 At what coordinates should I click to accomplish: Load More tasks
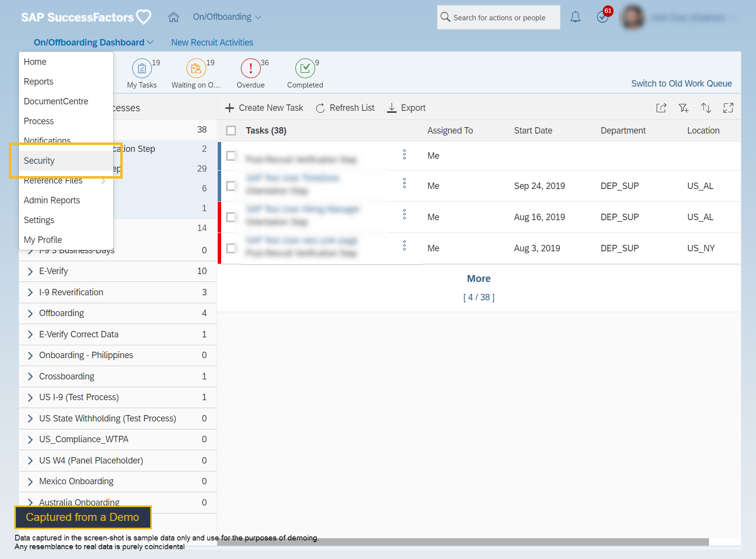coord(479,279)
